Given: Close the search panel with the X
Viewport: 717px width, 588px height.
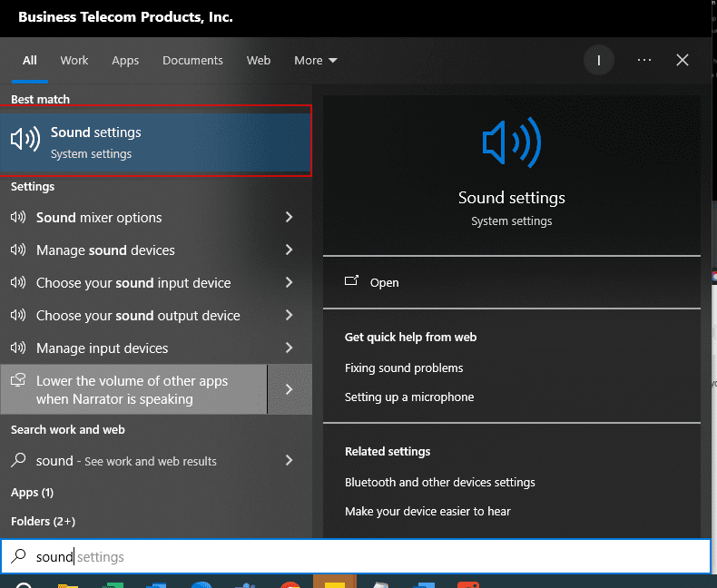Looking at the screenshot, I should 683,61.
